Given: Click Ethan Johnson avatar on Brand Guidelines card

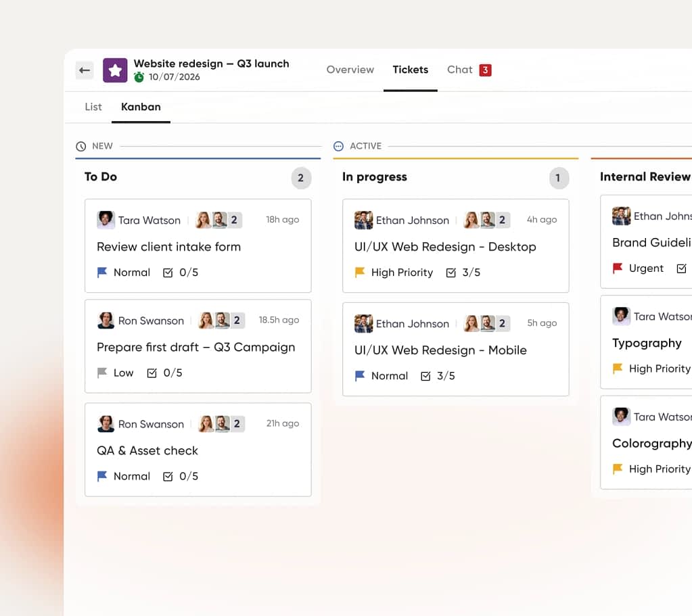Looking at the screenshot, I should (622, 216).
